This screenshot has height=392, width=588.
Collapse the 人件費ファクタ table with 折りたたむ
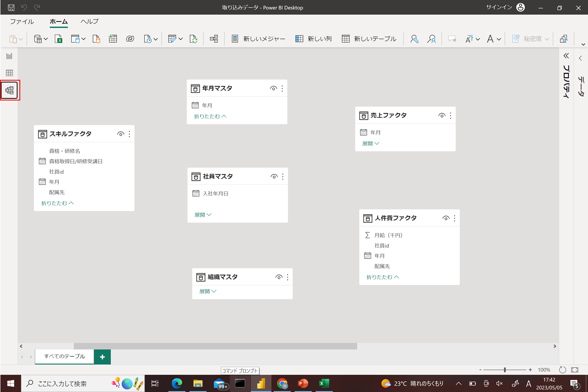point(383,277)
